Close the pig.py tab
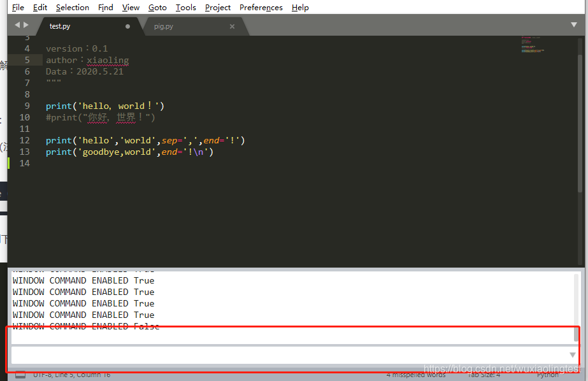Viewport: 588px width, 381px height. tap(232, 26)
